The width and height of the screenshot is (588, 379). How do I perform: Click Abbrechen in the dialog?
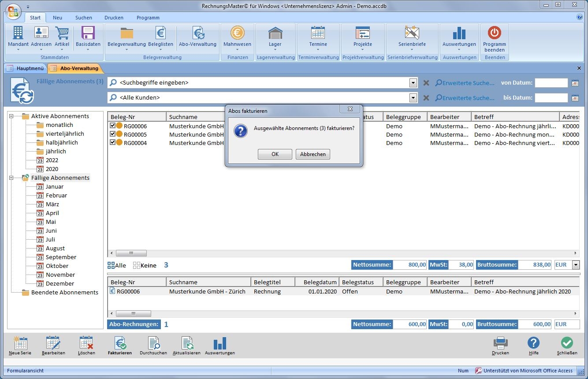click(x=313, y=154)
